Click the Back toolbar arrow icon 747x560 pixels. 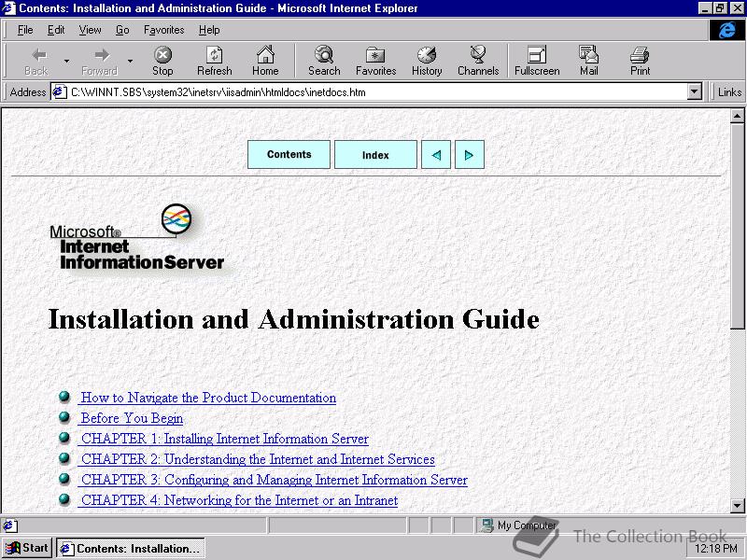39,55
